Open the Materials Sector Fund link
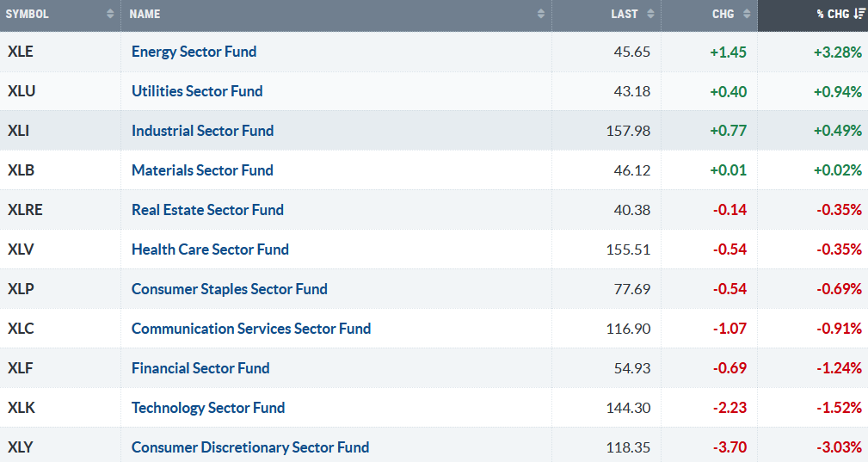The width and height of the screenshot is (868, 462). [x=202, y=170]
